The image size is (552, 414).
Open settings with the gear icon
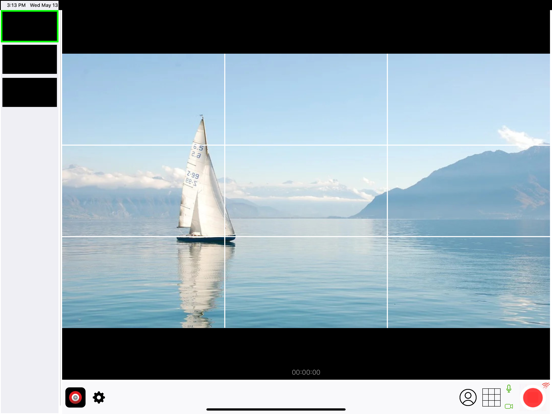tap(99, 397)
